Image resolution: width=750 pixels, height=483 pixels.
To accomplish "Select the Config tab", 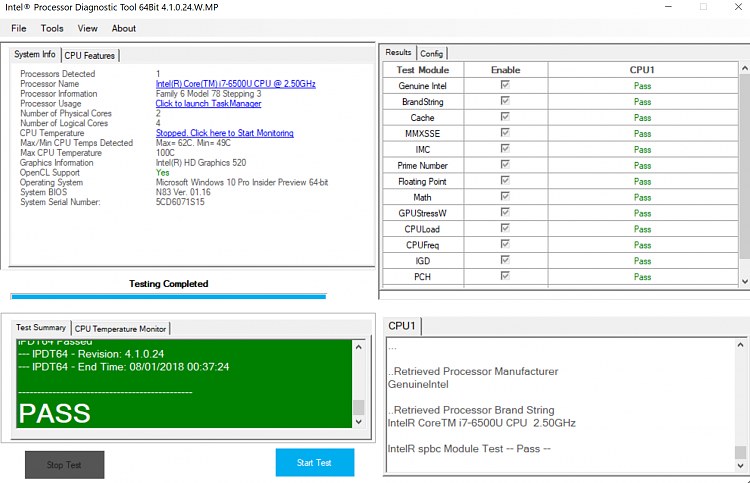I will click(431, 54).
